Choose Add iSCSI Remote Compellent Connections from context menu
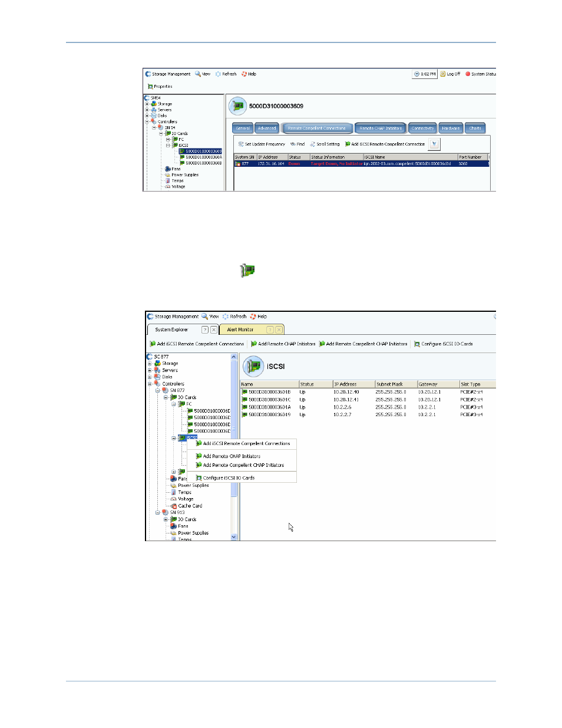Image resolution: width=562 pixels, height=728 pixels. [x=243, y=444]
